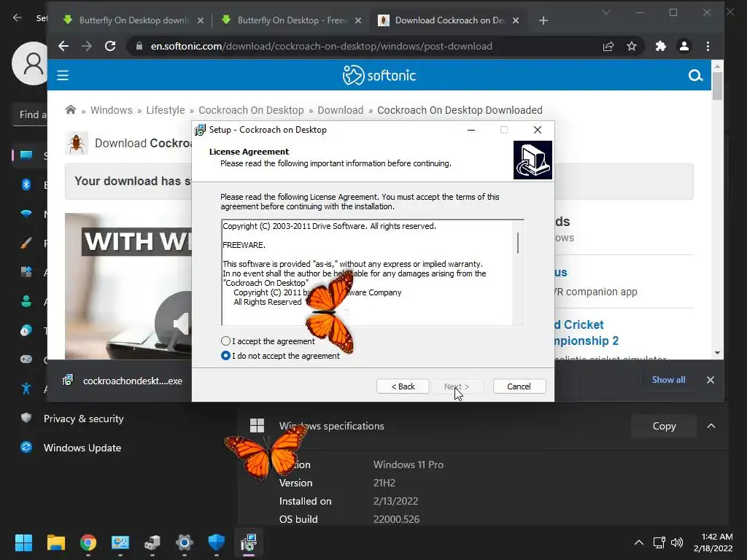This screenshot has width=747, height=560.
Task: Open Settings gear from taskbar
Action: point(185,542)
